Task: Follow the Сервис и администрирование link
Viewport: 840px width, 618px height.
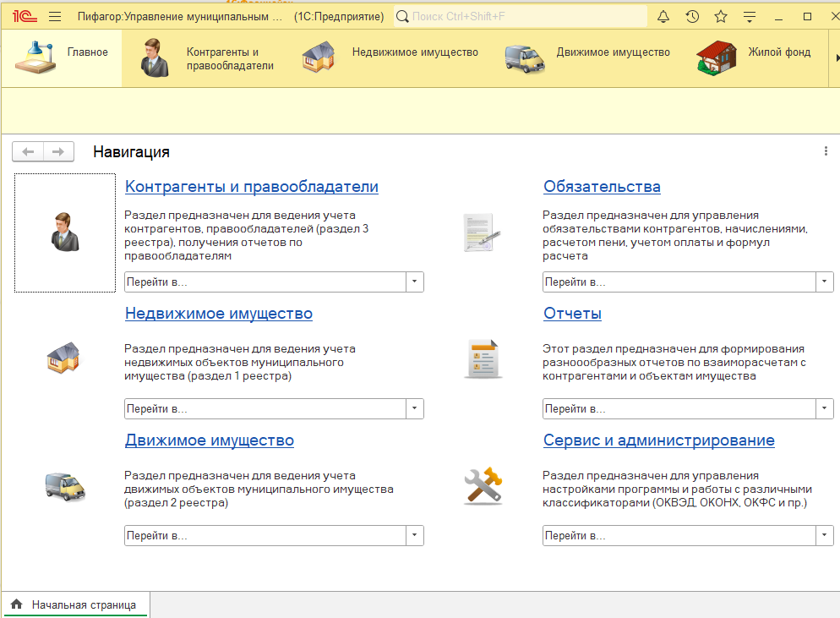Action: click(x=659, y=440)
